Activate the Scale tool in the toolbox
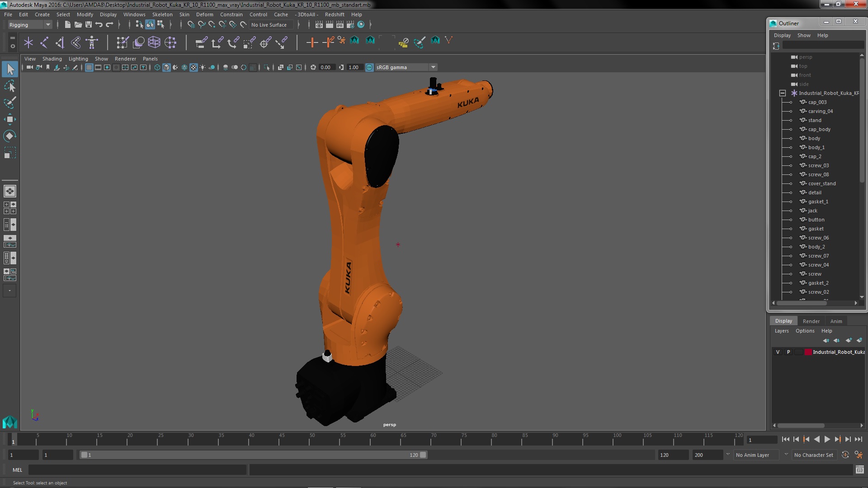Viewport: 868px width, 488px height. click(x=10, y=153)
